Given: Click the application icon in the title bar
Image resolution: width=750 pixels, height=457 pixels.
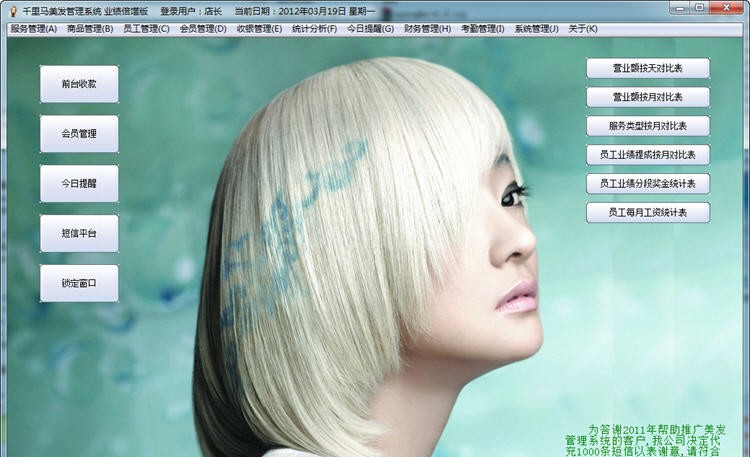Looking at the screenshot, I should [13, 11].
